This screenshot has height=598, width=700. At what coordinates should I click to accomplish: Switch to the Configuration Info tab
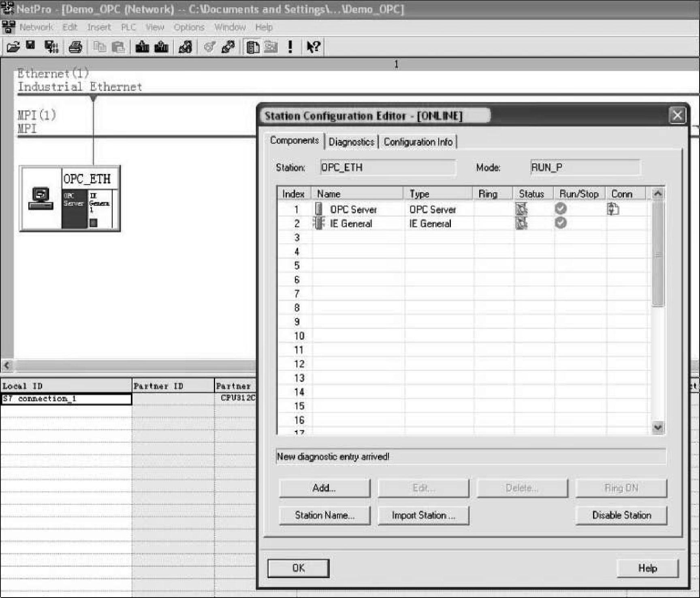pyautogui.click(x=418, y=142)
